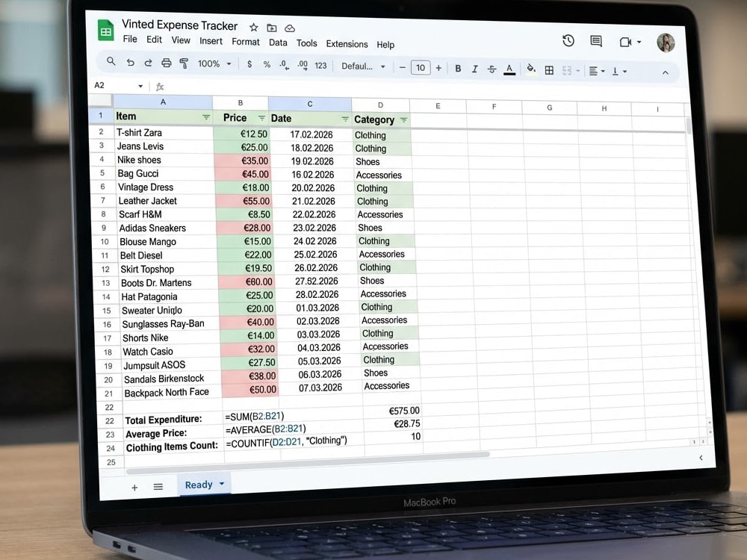747x560 pixels.
Task: Decrease font size with minus button
Action: point(402,68)
